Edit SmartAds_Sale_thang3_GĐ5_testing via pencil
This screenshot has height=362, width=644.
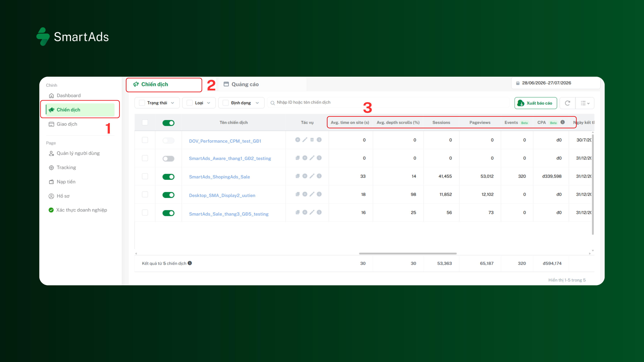pyautogui.click(x=312, y=212)
